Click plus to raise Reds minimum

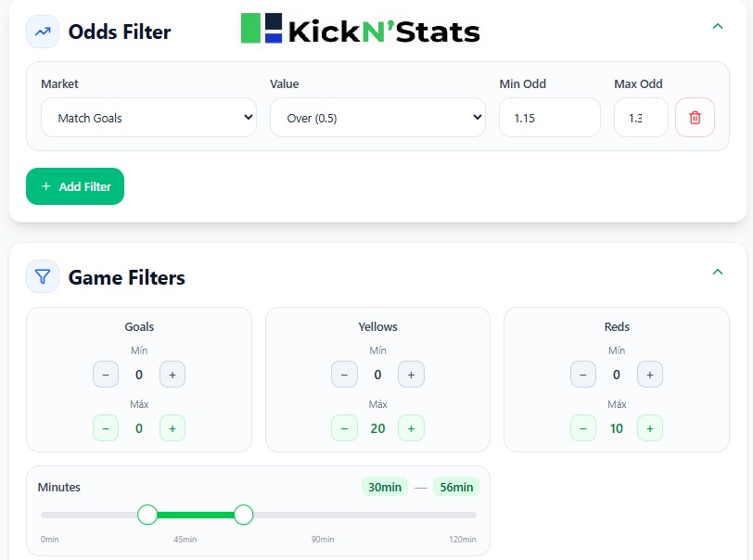tap(650, 374)
